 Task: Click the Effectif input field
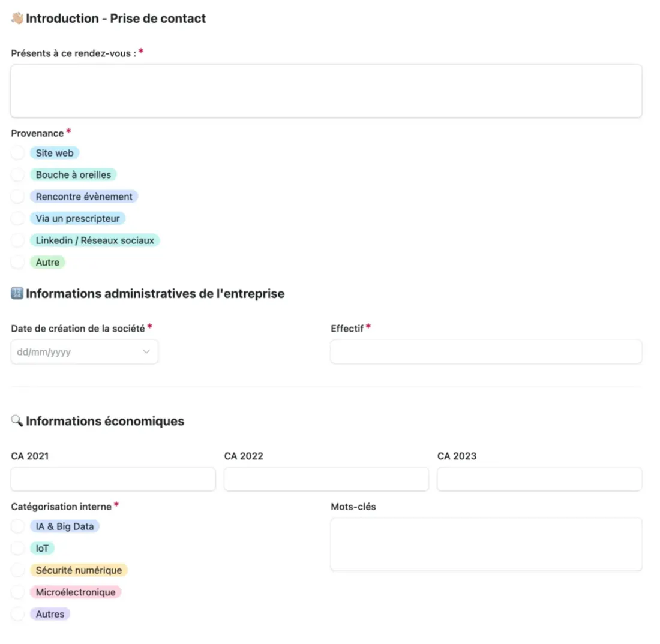pyautogui.click(x=486, y=351)
